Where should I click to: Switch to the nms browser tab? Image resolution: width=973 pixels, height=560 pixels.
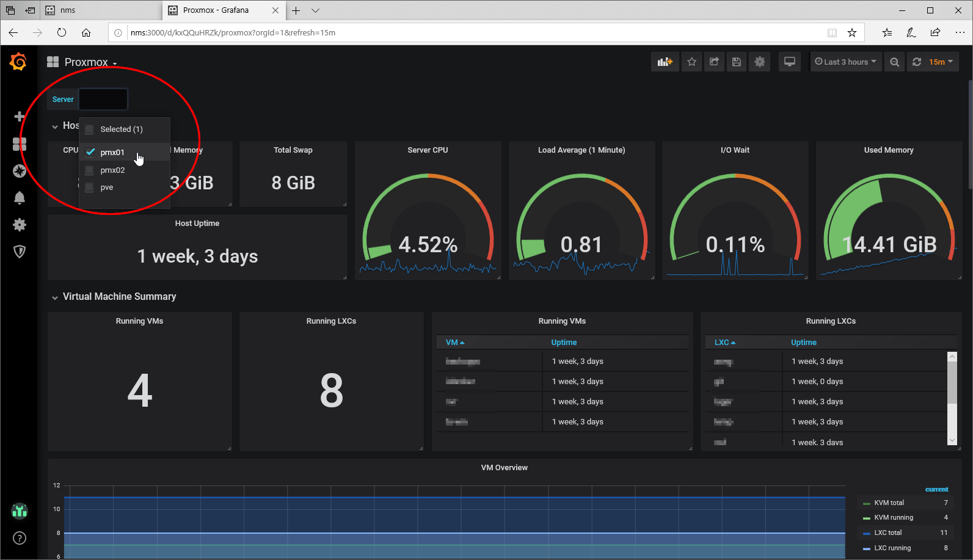click(101, 10)
